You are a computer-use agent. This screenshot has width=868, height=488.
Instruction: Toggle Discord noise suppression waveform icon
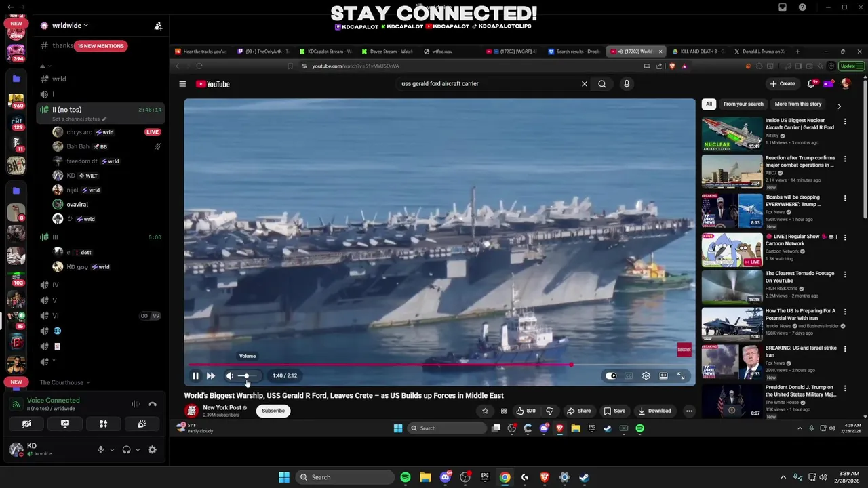(136, 404)
